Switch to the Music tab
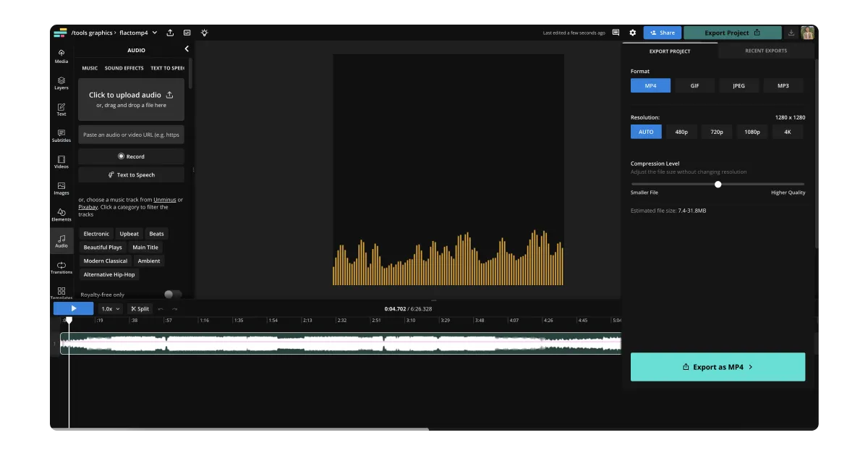The height and width of the screenshot is (456, 868). click(90, 68)
